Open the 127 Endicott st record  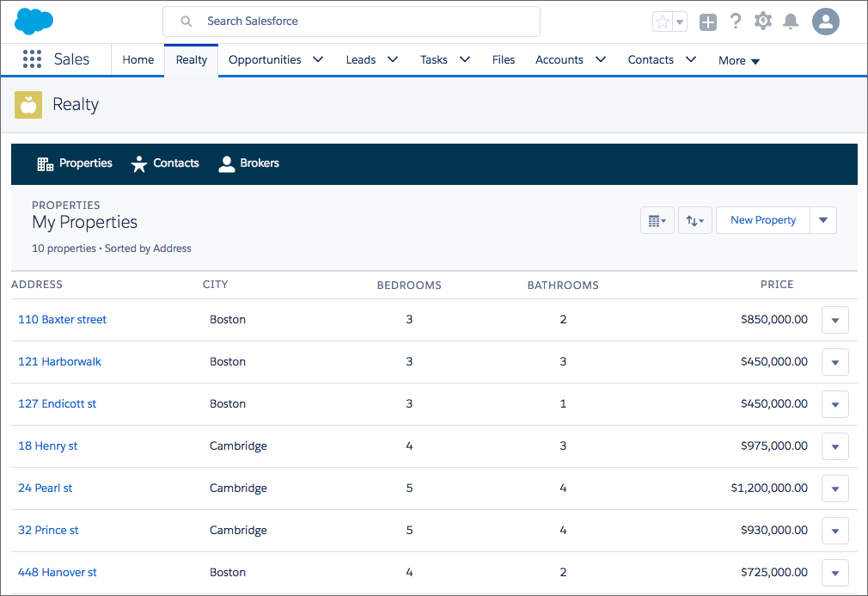click(57, 404)
